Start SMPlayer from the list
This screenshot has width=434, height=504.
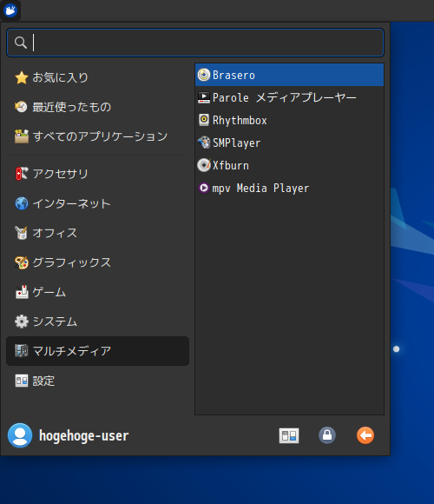click(x=289, y=143)
